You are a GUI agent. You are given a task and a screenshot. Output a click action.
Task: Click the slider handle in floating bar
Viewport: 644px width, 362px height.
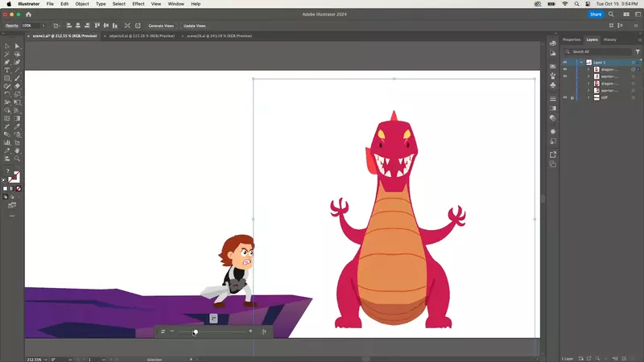[x=196, y=331]
